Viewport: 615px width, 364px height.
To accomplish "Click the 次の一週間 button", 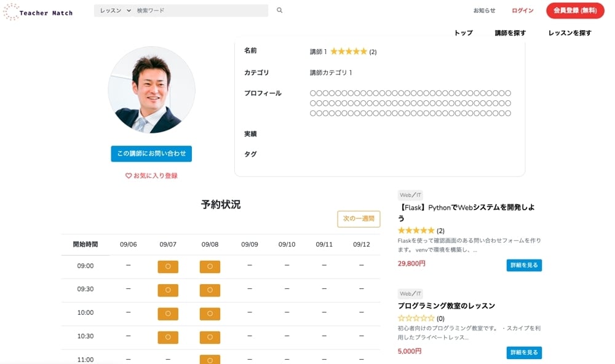I will pos(359,219).
